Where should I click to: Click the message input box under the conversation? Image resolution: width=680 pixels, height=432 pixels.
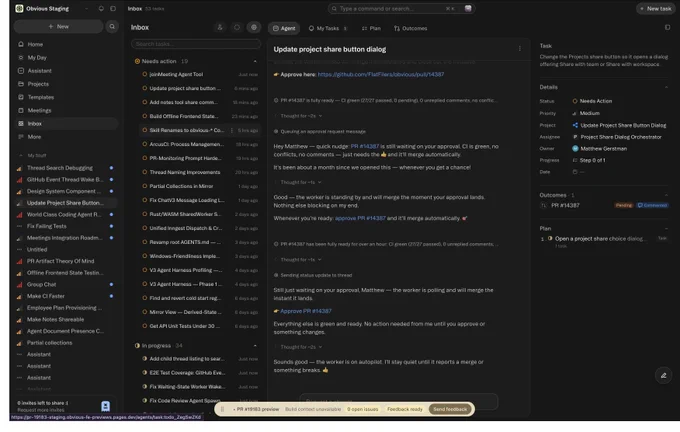point(399,400)
